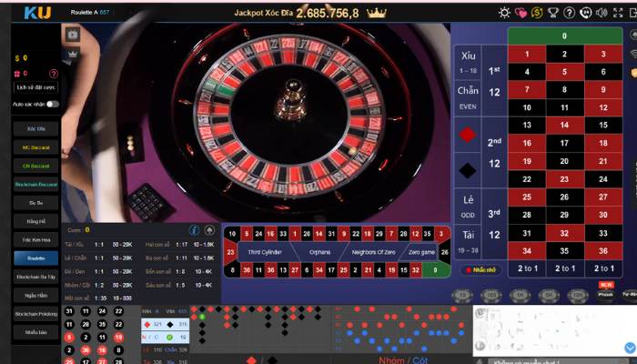Click the KU logo
This screenshot has height=364, width=637.
pos(37,13)
